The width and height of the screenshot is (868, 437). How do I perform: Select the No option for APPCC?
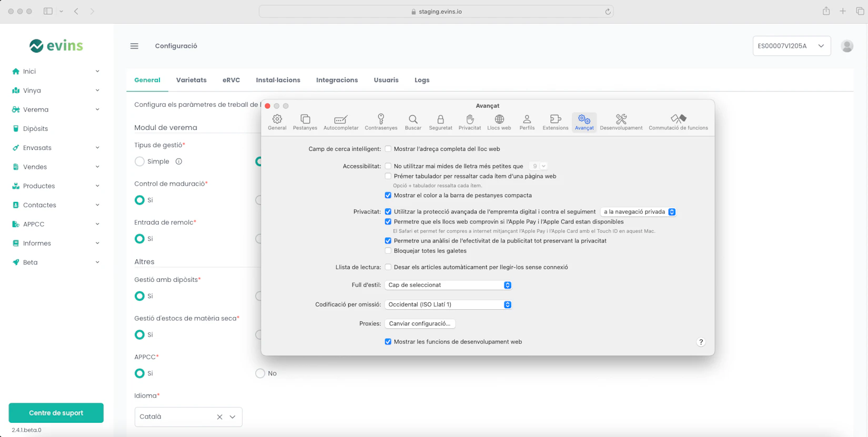point(260,373)
